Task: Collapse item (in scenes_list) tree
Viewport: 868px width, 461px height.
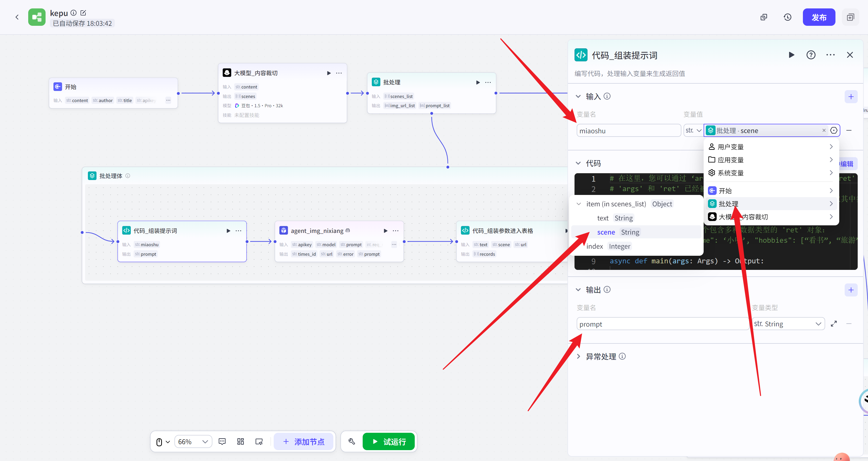Action: (x=579, y=204)
